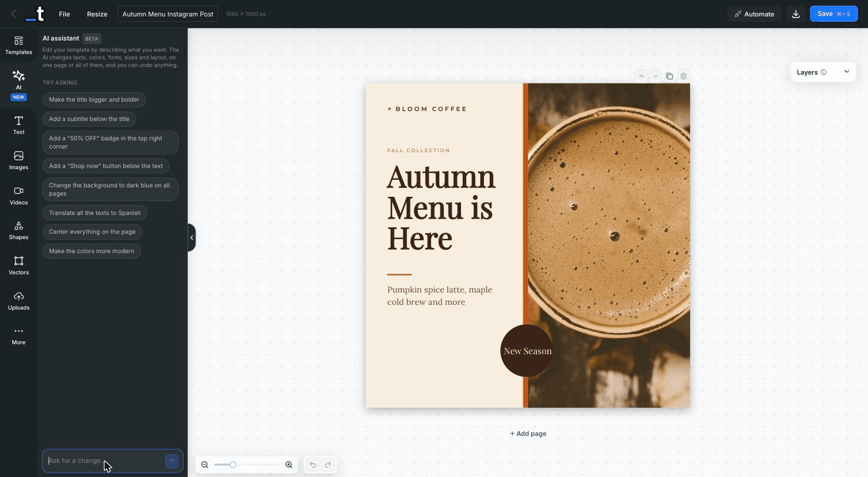Screen dimensions: 868x477
Task: Move the page down with arrow
Action: click(655, 76)
